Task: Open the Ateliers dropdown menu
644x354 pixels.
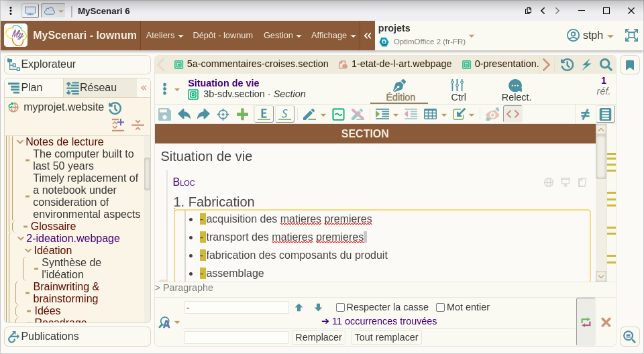Action: (164, 36)
